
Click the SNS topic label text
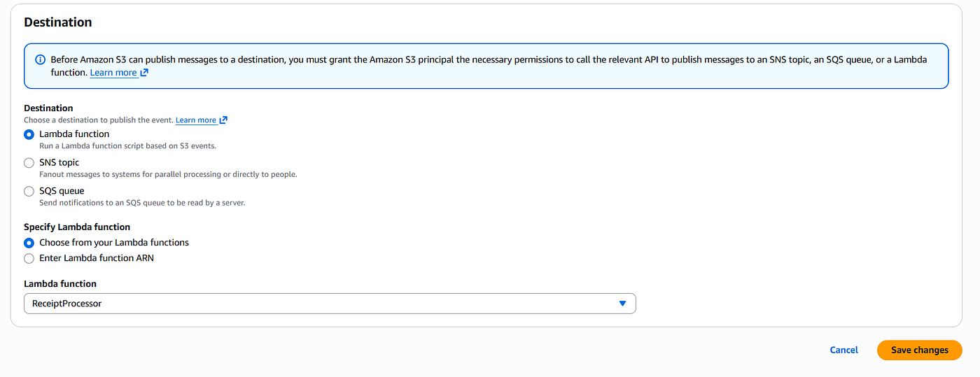59,162
